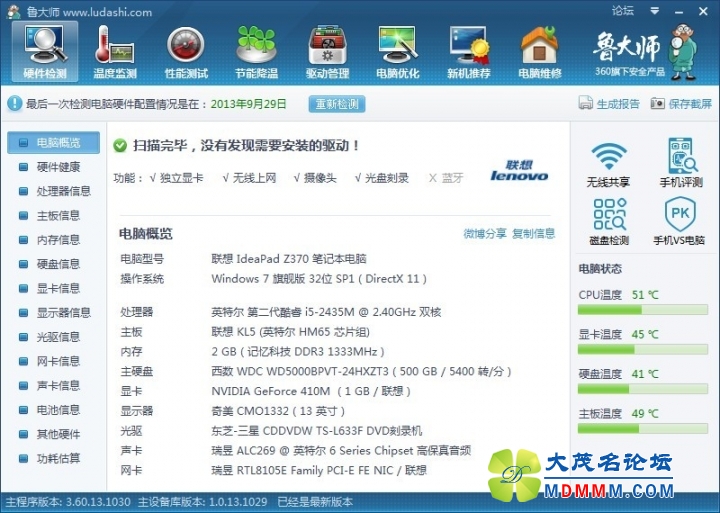The height and width of the screenshot is (513, 720).
Task: Open the title bar dropdown menu arrow
Action: click(x=655, y=11)
